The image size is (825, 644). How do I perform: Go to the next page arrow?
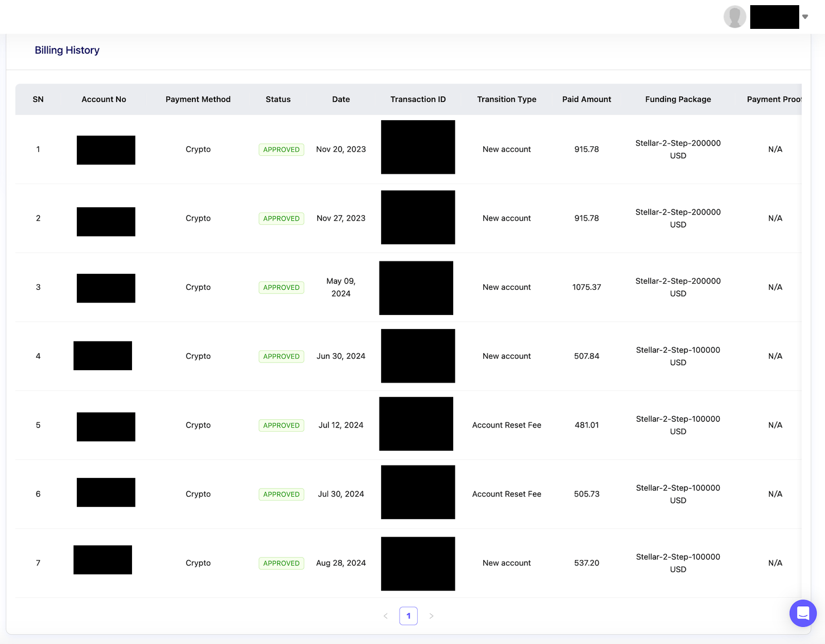[x=431, y=616]
